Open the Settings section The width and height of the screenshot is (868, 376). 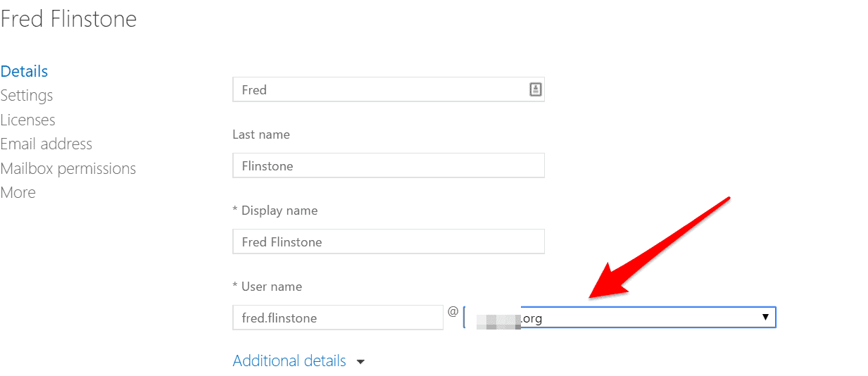coord(27,95)
